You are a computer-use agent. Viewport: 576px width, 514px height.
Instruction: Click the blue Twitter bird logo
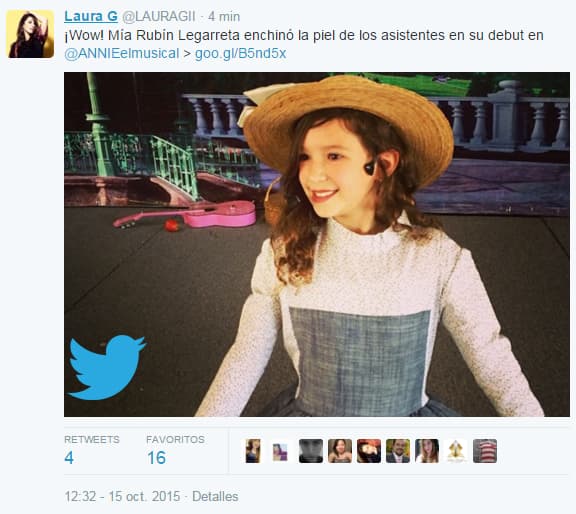pyautogui.click(x=107, y=367)
